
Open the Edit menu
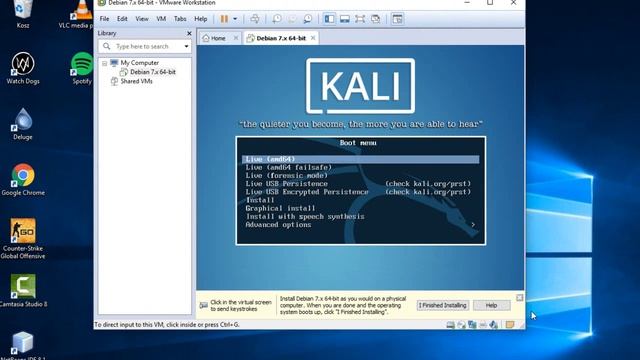click(122, 19)
